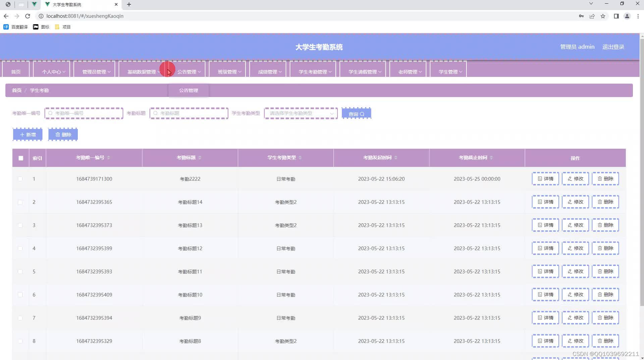The image size is (644, 360).
Task: Check the row 8 checkbox
Action: pos(20,341)
